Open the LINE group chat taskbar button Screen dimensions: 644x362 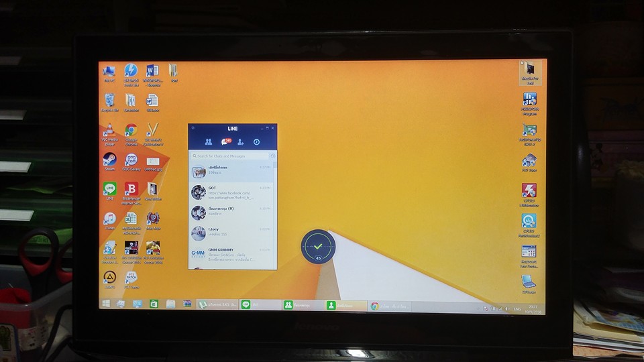[303, 305]
